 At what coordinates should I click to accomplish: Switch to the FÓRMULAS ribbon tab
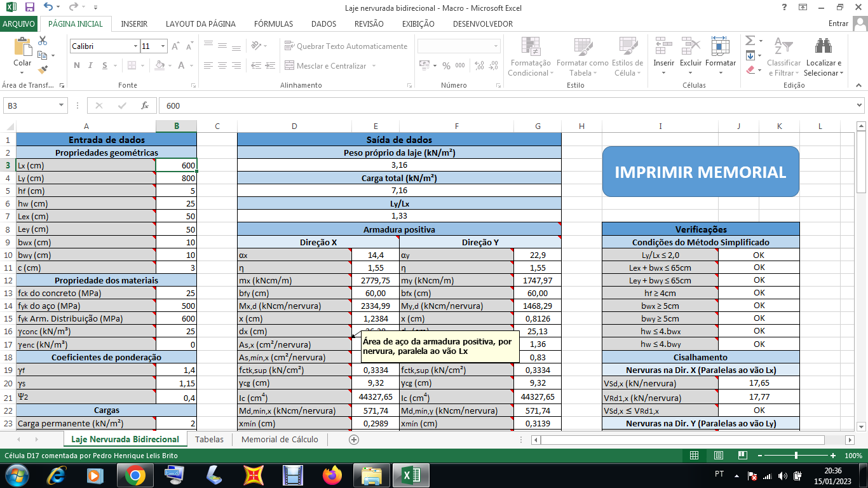pyautogui.click(x=273, y=24)
